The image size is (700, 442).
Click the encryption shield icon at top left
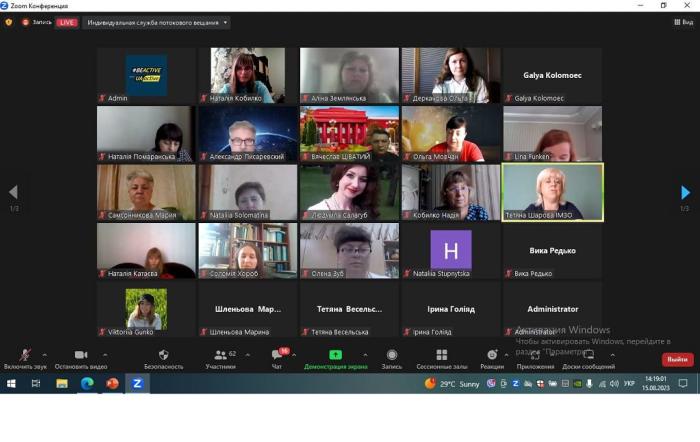(9, 22)
